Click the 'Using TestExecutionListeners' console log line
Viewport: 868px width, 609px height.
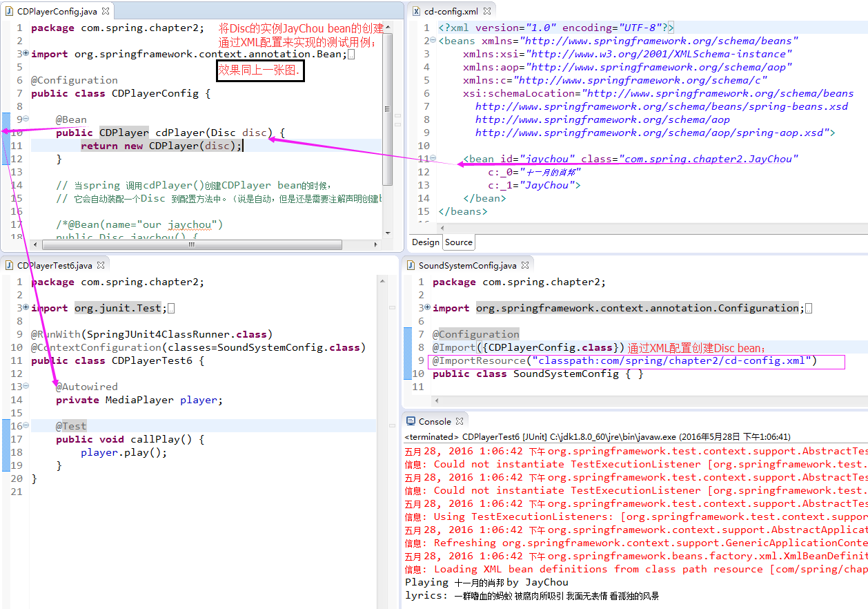(x=635, y=516)
